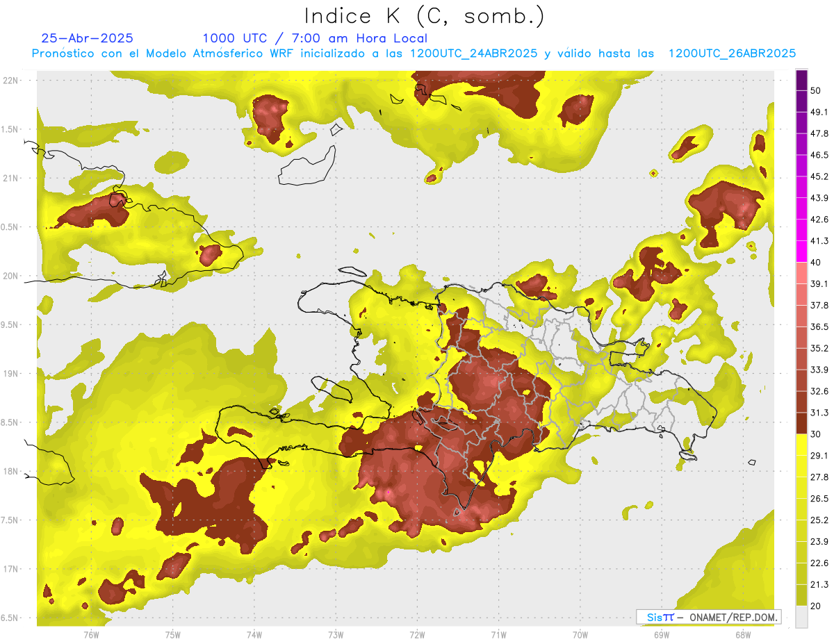
Task: Pick the light gray swatch below 20
Action: tap(801, 617)
